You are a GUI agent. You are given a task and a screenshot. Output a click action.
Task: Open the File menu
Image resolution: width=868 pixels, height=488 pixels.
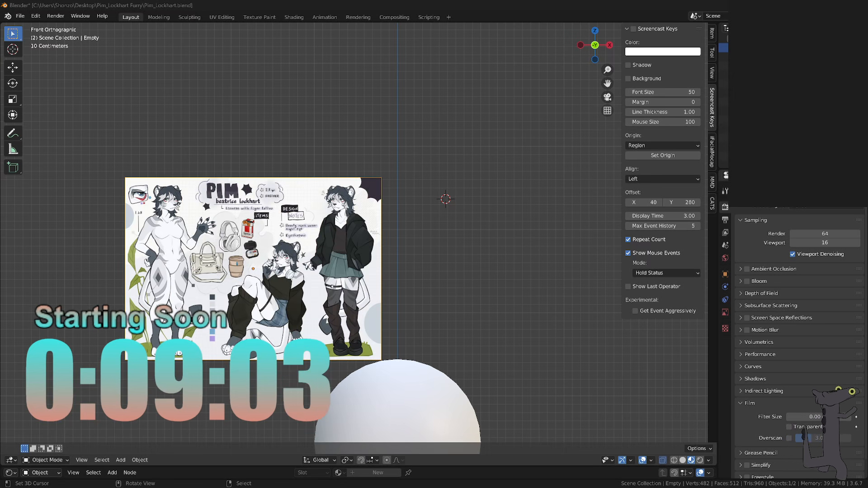click(x=20, y=16)
